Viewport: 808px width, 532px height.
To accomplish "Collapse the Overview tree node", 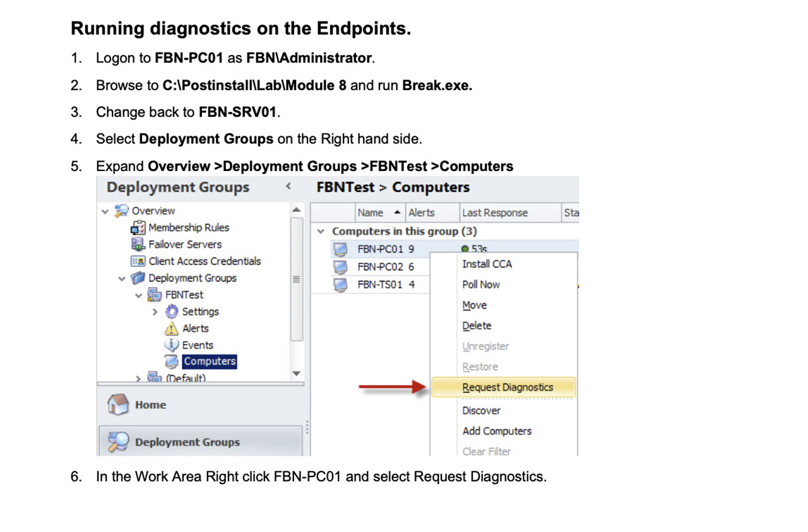I will pyautogui.click(x=105, y=211).
